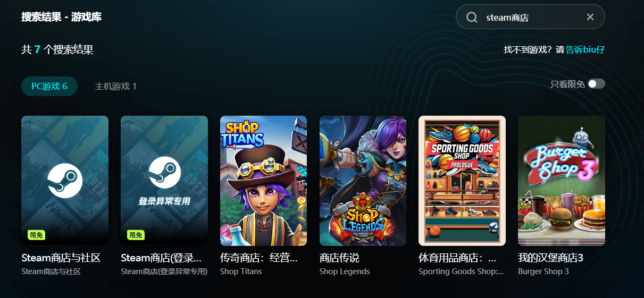
Task: Click the 限免 badge on Steam商店与社区
Action: (36, 235)
